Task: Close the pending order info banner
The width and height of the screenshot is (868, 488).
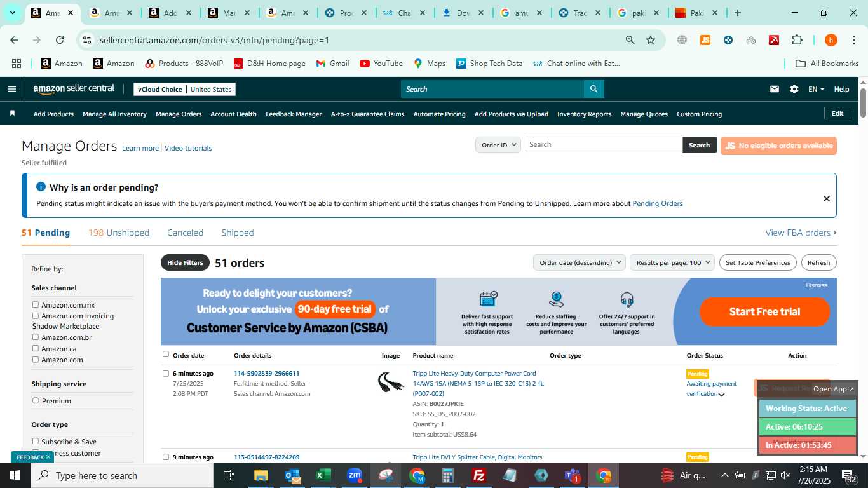Action: pyautogui.click(x=826, y=198)
